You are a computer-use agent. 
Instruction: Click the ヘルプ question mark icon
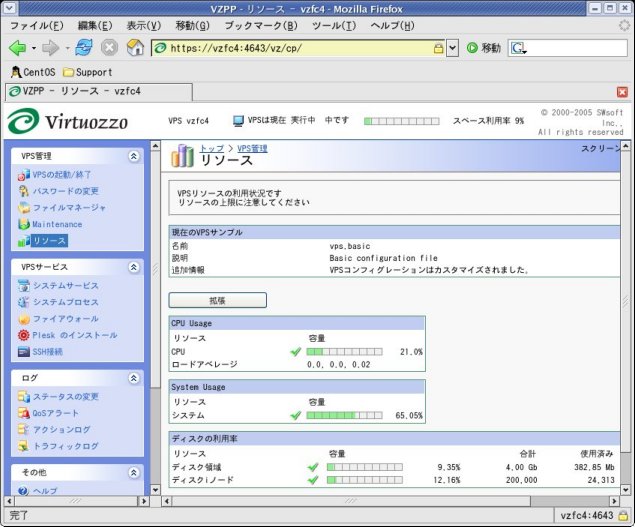[x=23, y=491]
